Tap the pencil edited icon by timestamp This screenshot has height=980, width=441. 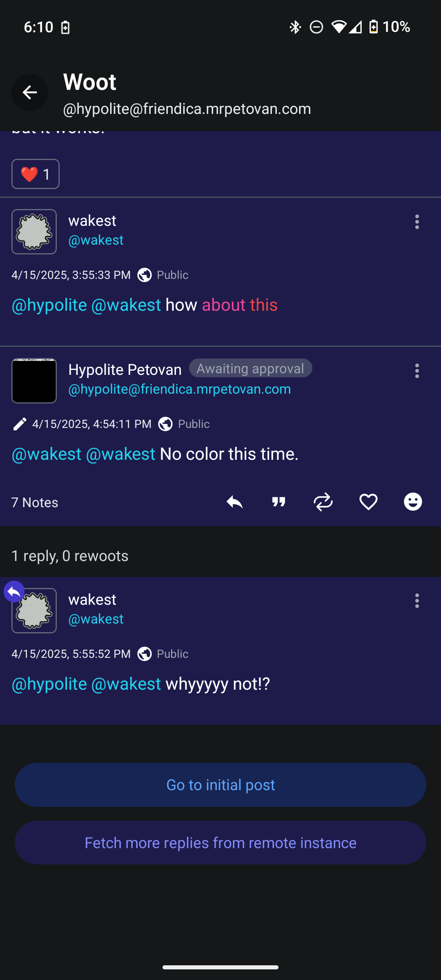tap(20, 424)
